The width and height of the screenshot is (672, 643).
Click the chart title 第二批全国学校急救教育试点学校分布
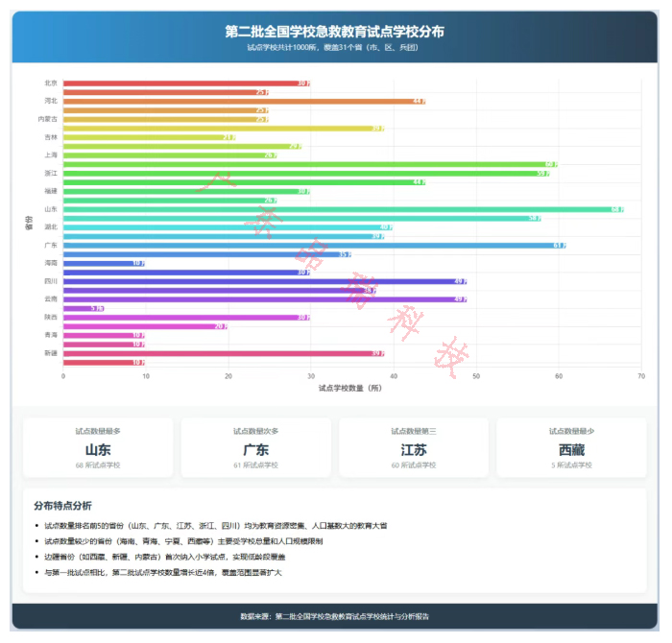coord(334,32)
